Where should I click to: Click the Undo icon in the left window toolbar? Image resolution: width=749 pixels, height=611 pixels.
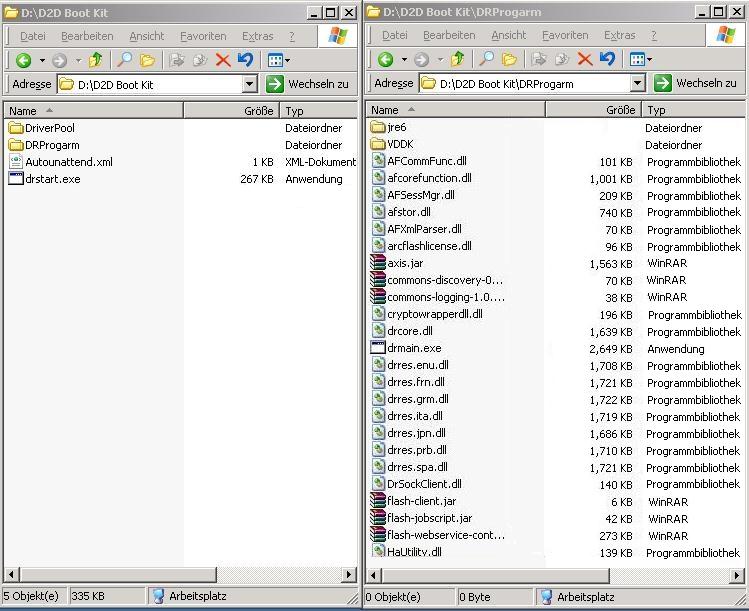click(245, 60)
